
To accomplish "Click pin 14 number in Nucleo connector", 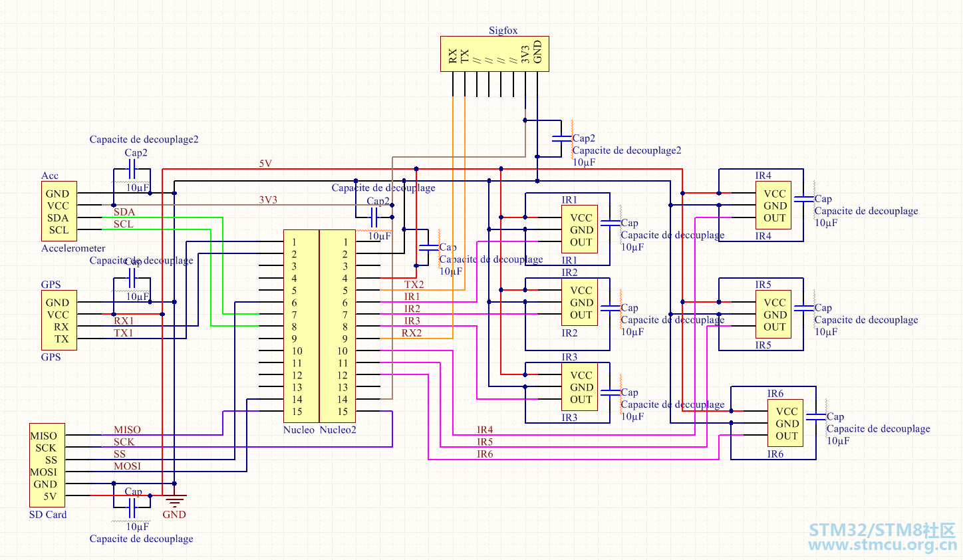I will pos(297,400).
